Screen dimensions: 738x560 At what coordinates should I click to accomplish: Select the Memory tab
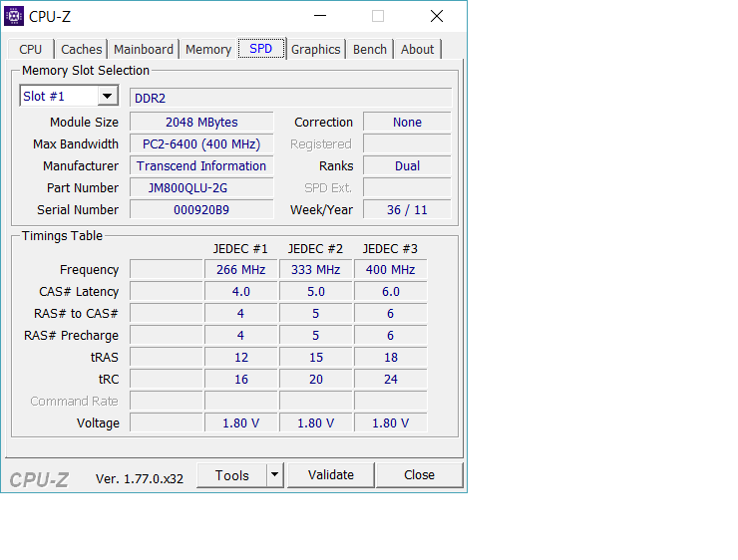(x=208, y=50)
